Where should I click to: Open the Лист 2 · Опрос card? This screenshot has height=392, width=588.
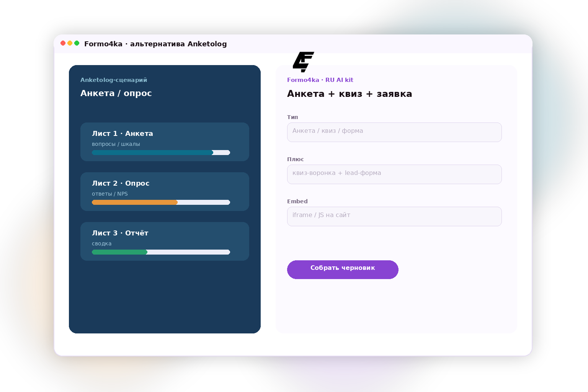165,191
